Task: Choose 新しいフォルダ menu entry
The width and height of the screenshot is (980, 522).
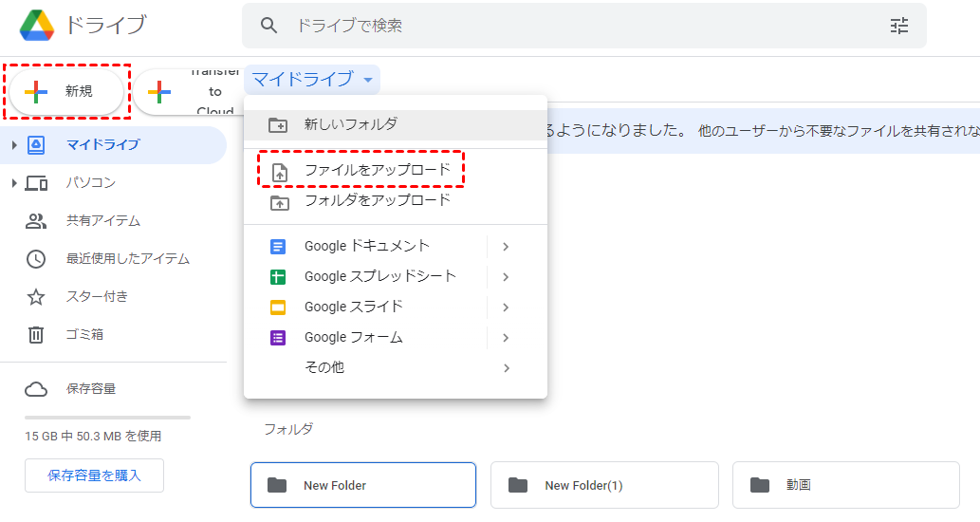Action: point(350,124)
